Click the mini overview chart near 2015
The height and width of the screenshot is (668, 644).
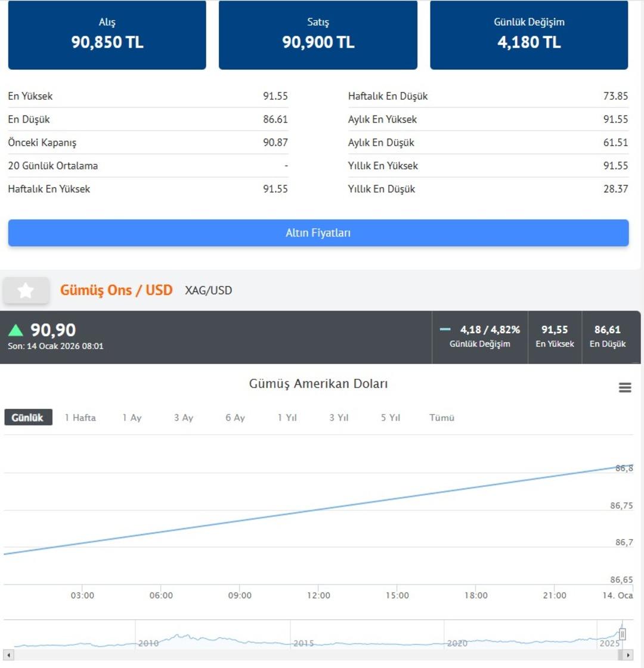coord(304,642)
